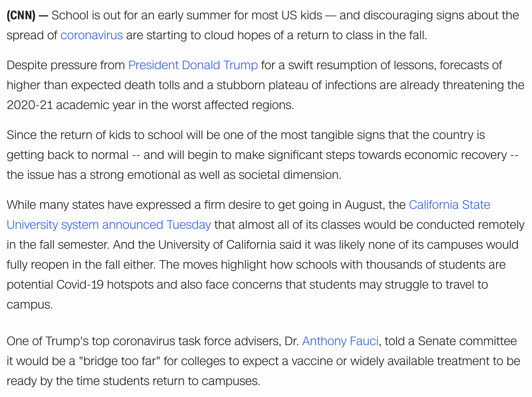Viewport: 532px width, 397px height.
Task: Click the words "Despite pressure from"
Action: (x=66, y=65)
